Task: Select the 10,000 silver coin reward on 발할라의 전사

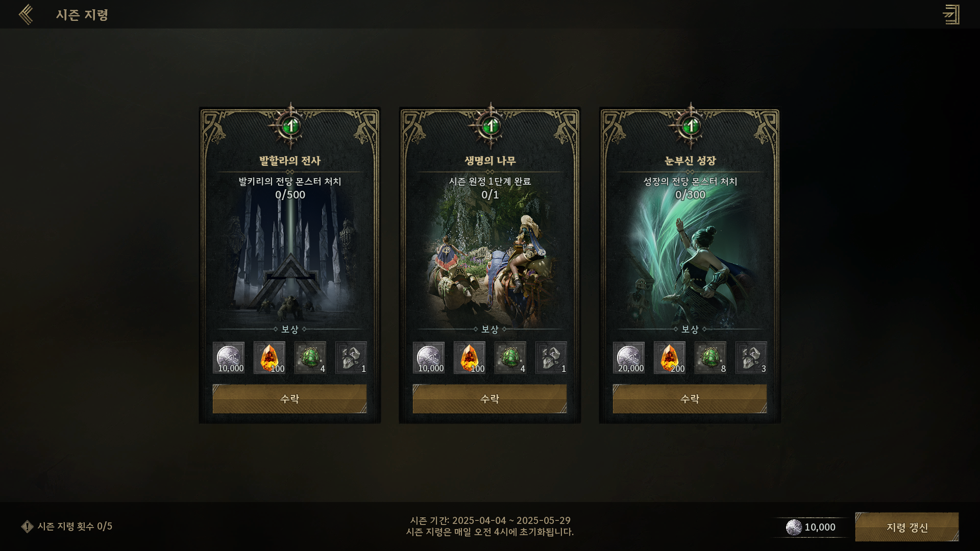Action: pos(229,358)
